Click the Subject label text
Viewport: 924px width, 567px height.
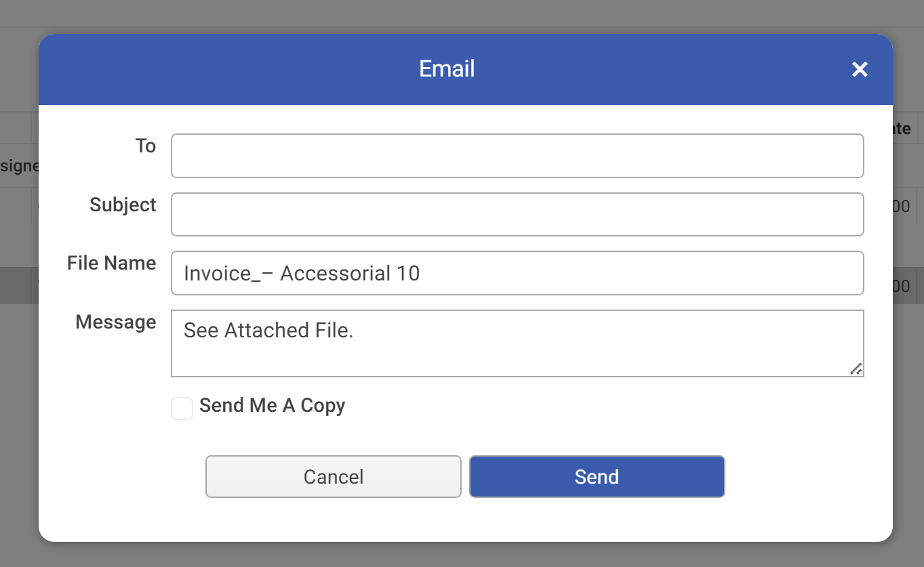[x=122, y=205]
